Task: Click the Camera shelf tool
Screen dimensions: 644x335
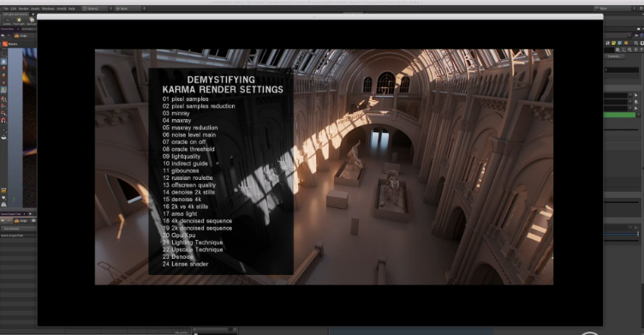Action: click(8, 21)
